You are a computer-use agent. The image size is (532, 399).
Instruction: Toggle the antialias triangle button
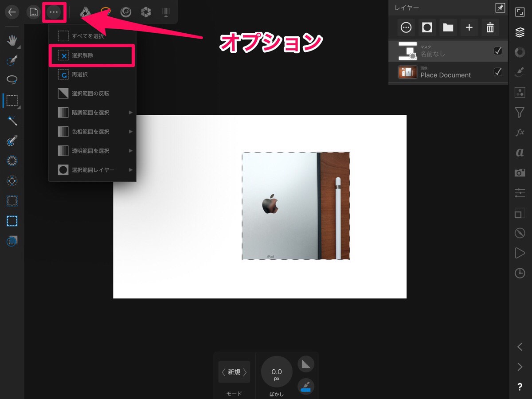coord(306,364)
